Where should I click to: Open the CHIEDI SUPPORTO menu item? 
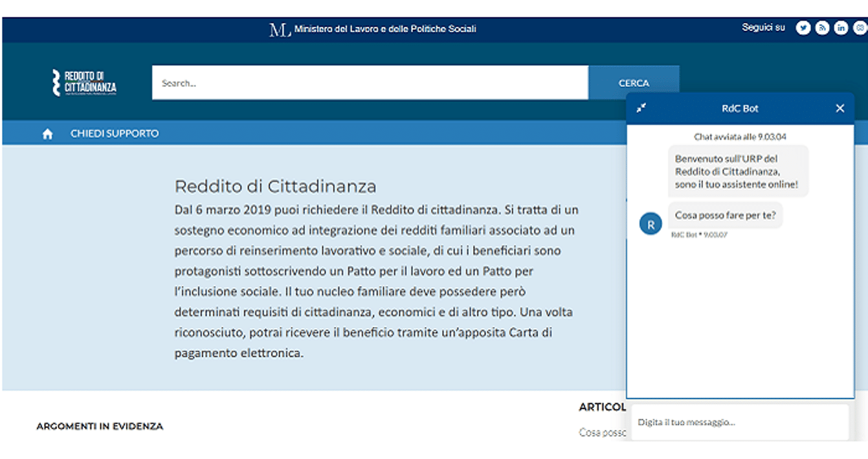[115, 133]
